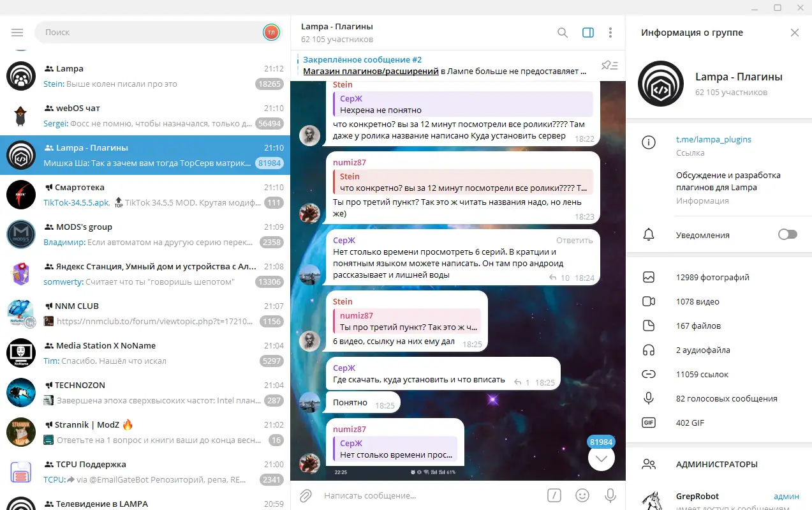Click the Ответить reply button on СерЖ message

(x=574, y=241)
